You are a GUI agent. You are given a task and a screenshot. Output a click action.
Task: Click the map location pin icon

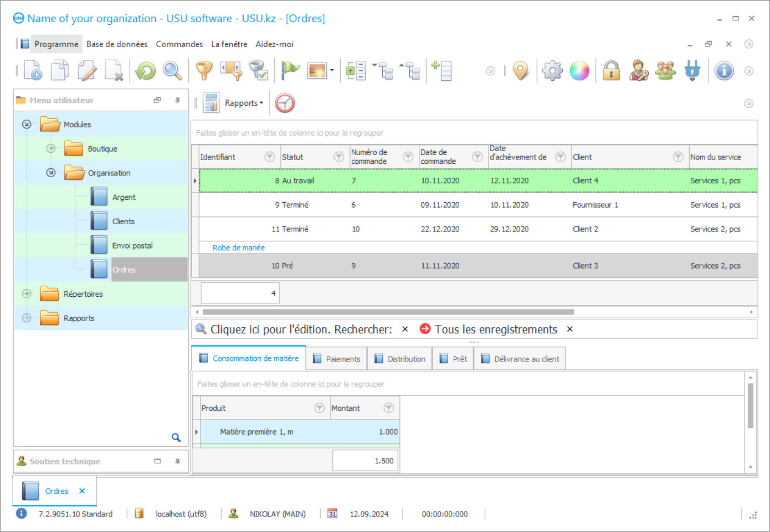click(521, 71)
